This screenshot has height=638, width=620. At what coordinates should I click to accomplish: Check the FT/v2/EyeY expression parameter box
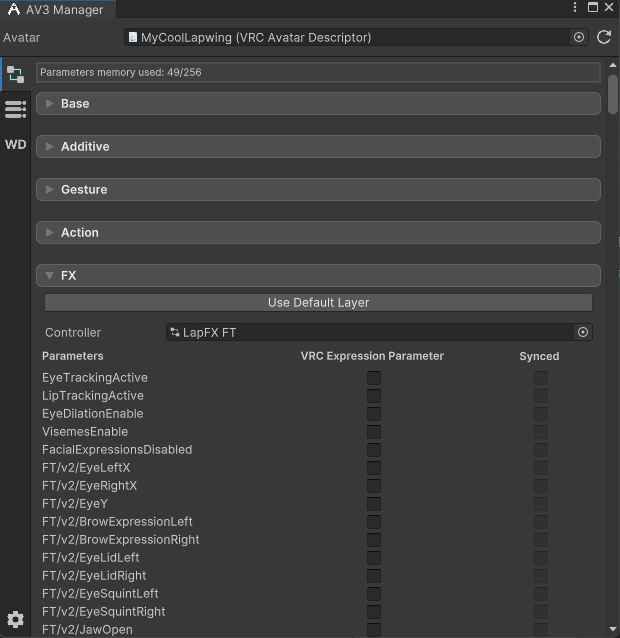[373, 504]
